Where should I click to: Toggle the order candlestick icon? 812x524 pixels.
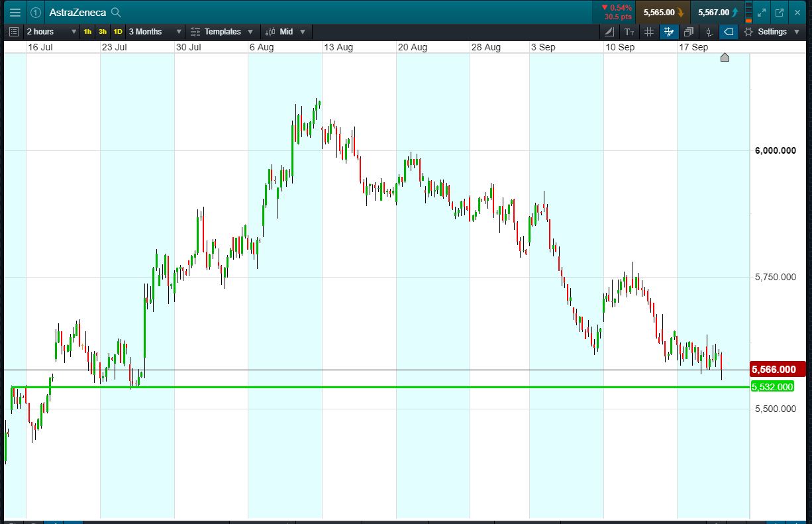pos(709,32)
